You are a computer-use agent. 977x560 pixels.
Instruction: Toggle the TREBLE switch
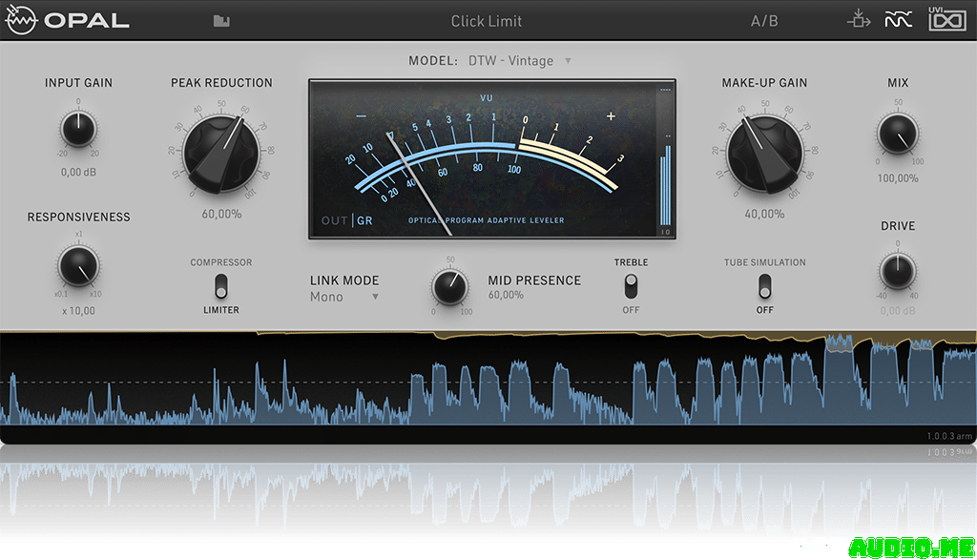coord(631,286)
